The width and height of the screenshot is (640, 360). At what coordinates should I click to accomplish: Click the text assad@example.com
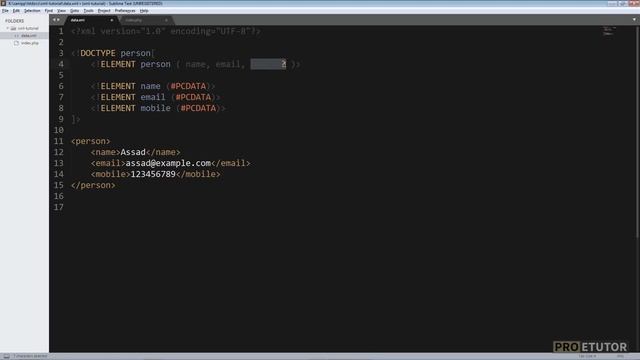(168, 163)
